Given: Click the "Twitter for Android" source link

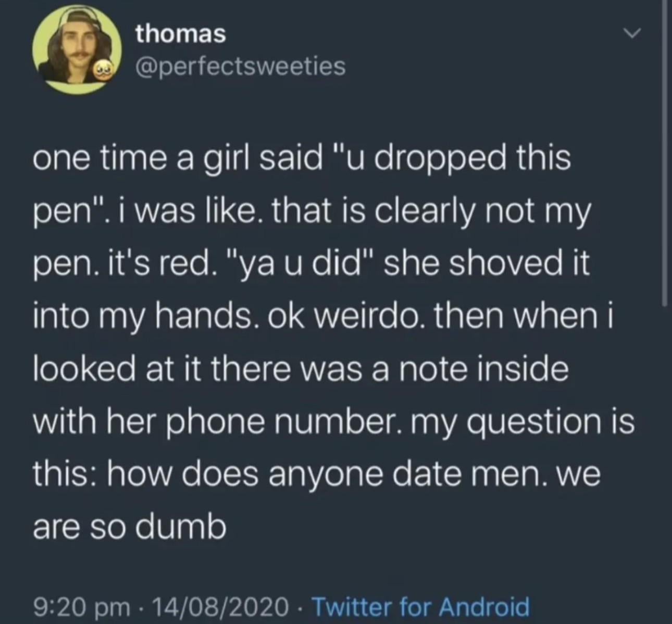Looking at the screenshot, I should [420, 606].
